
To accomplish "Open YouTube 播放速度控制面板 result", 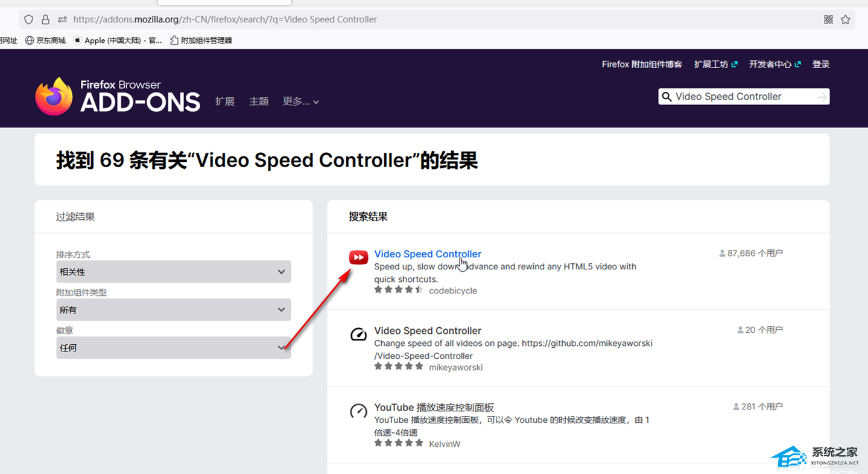I will 434,408.
